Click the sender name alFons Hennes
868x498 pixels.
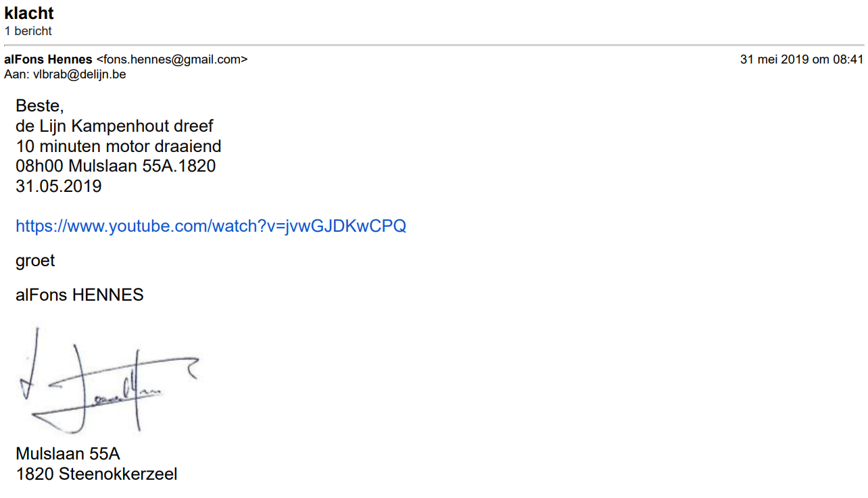(48, 59)
